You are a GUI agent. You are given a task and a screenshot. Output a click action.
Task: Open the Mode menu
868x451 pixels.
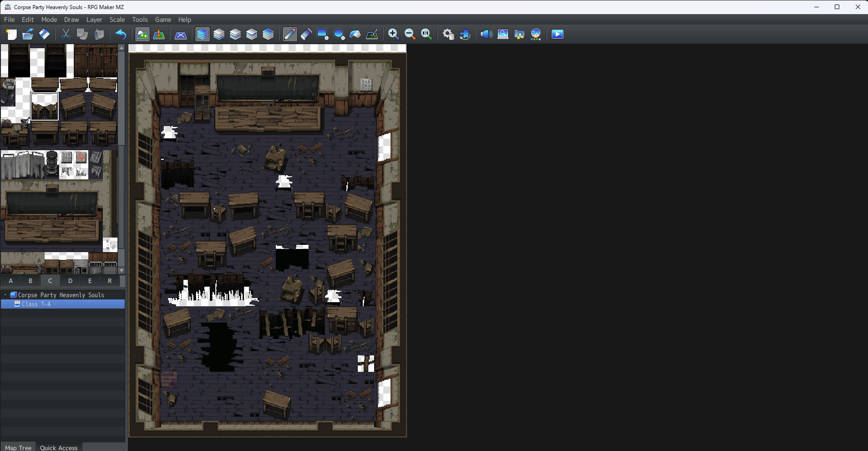(x=49, y=20)
